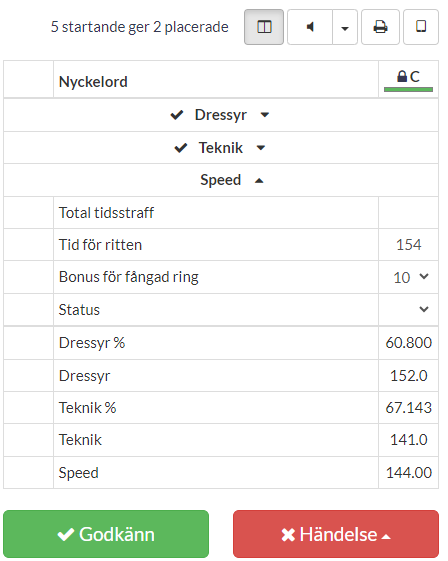
Task: Expand the Teknik section caret
Action: [x=261, y=148]
